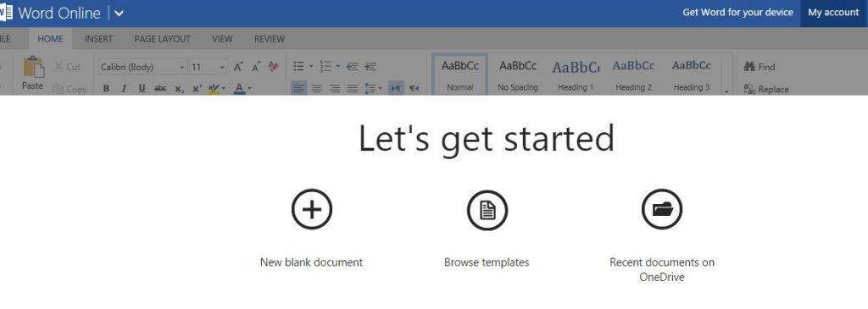Decrease paragraph indent
Screen dimensions: 868x309
(x=352, y=67)
